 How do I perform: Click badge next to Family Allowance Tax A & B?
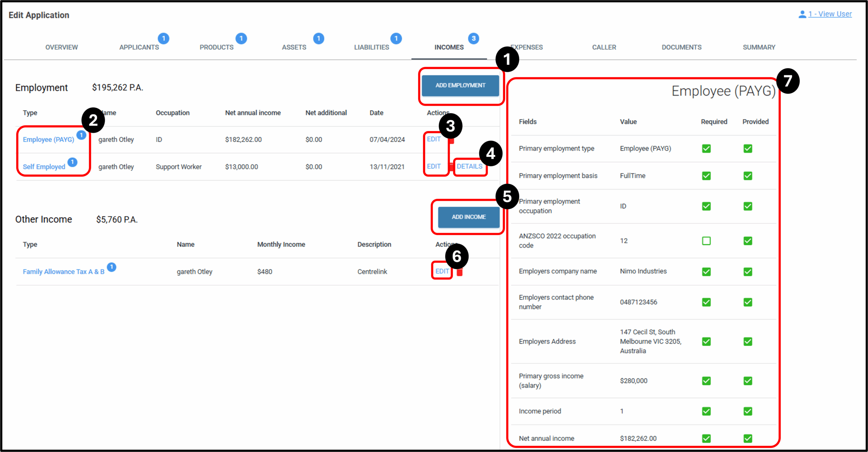click(112, 267)
